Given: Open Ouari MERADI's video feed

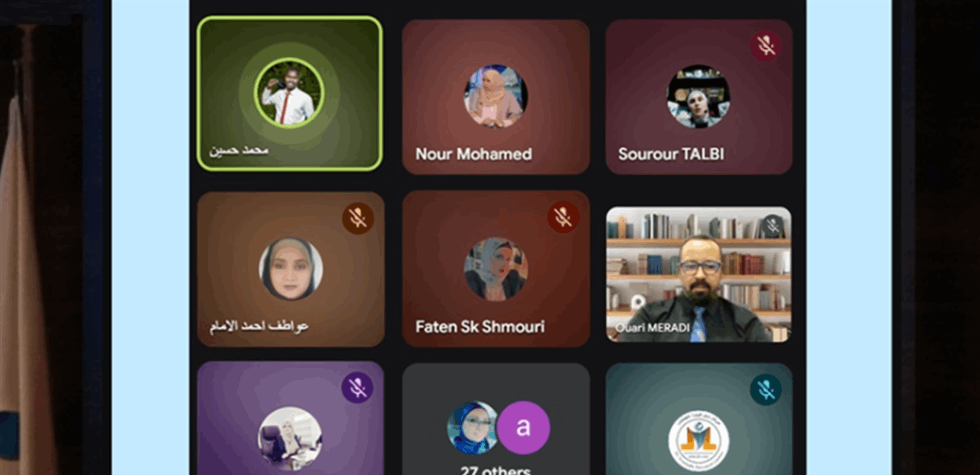Looking at the screenshot, I should click(x=699, y=274).
